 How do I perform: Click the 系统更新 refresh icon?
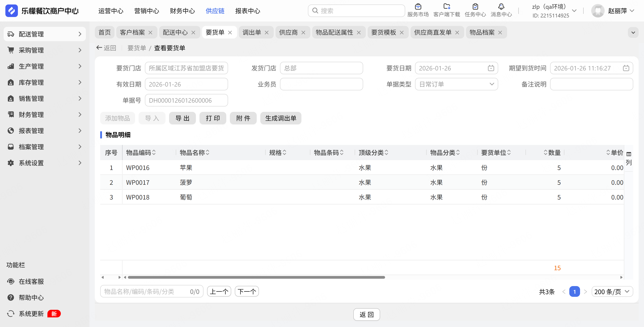pos(11,314)
